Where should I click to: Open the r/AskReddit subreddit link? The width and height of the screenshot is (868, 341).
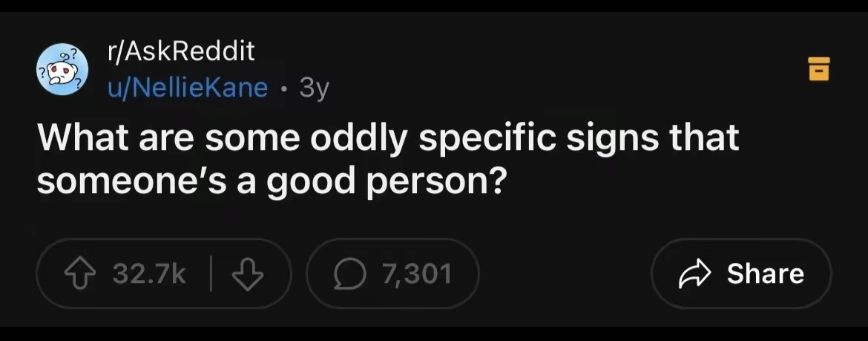coord(180,51)
